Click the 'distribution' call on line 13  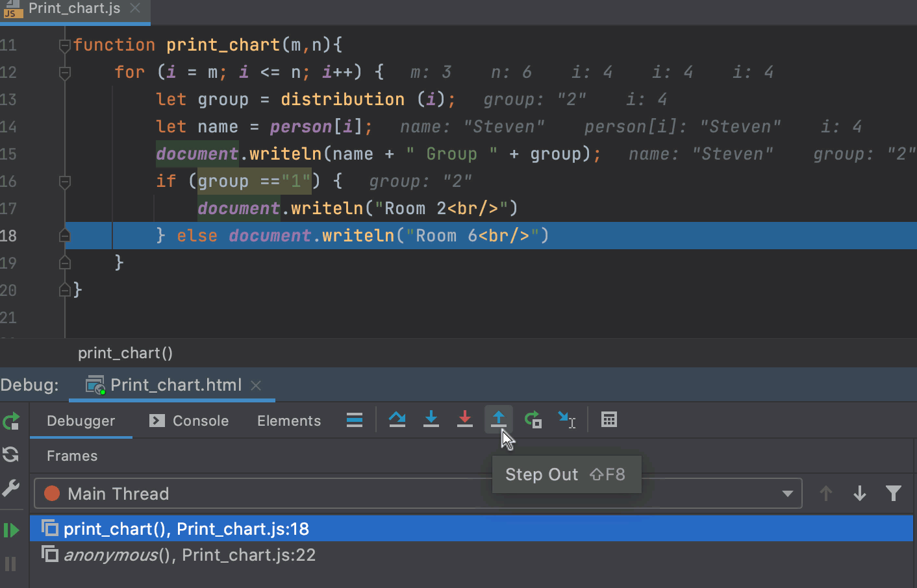click(342, 99)
